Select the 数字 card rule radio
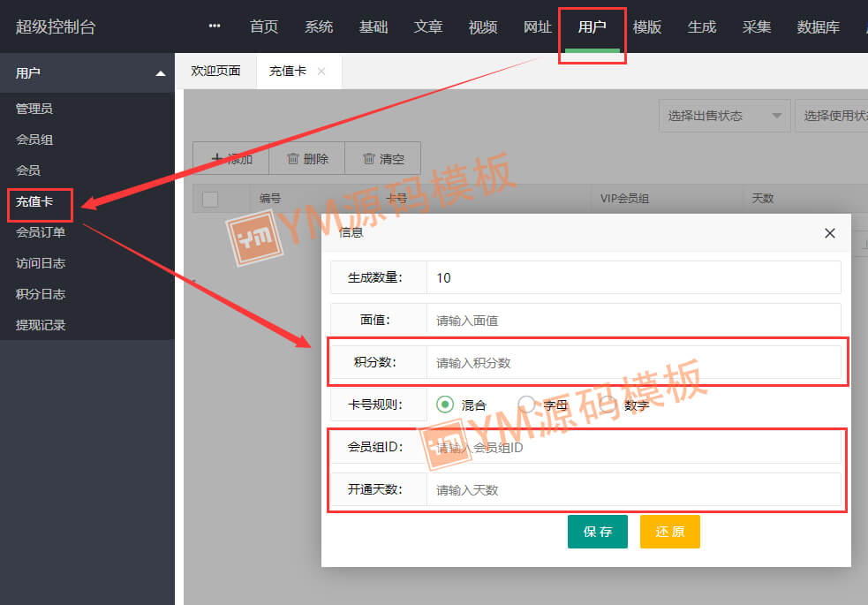The image size is (868, 605). [608, 405]
